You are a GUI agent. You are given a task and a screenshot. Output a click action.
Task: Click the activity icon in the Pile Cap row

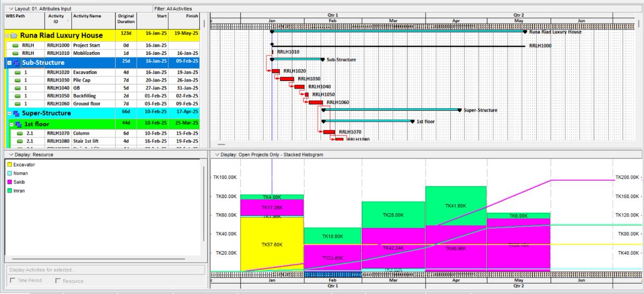tap(17, 80)
